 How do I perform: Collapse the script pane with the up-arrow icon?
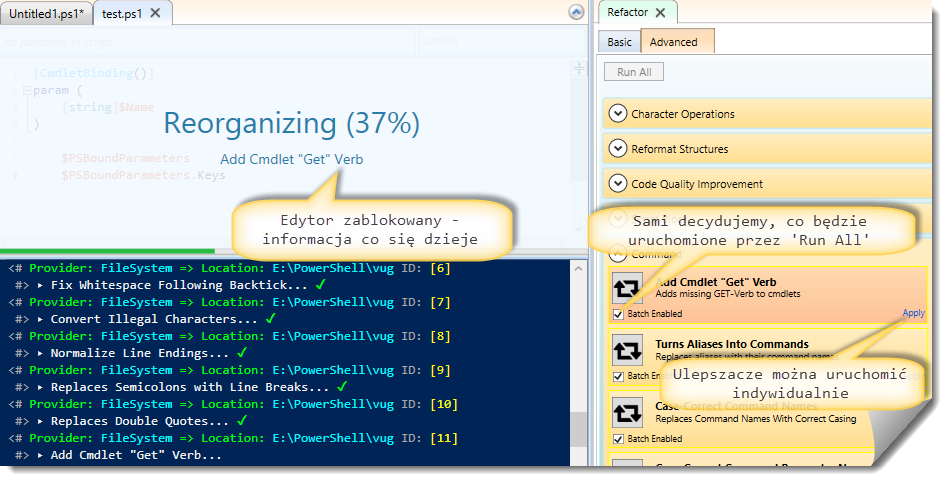pos(576,13)
